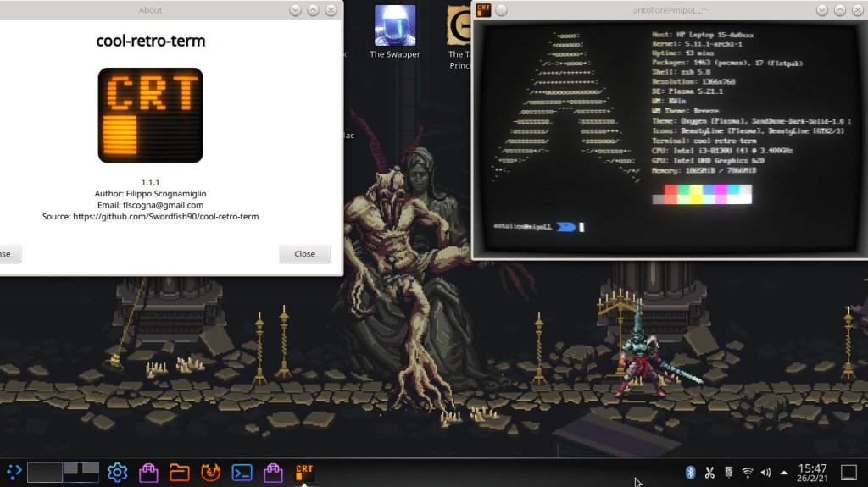Expand the hidden system tray icons arrow
This screenshot has width=868, height=487.
[x=783, y=472]
